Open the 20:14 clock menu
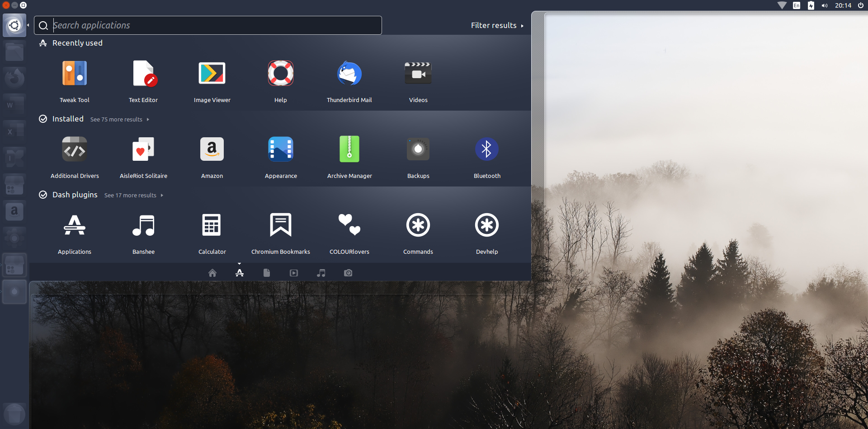The height and width of the screenshot is (429, 868). (x=843, y=5)
